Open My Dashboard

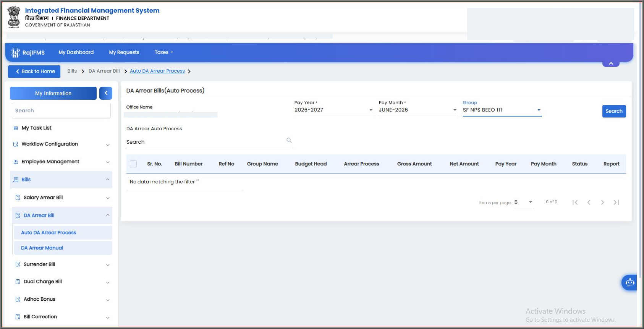click(76, 52)
